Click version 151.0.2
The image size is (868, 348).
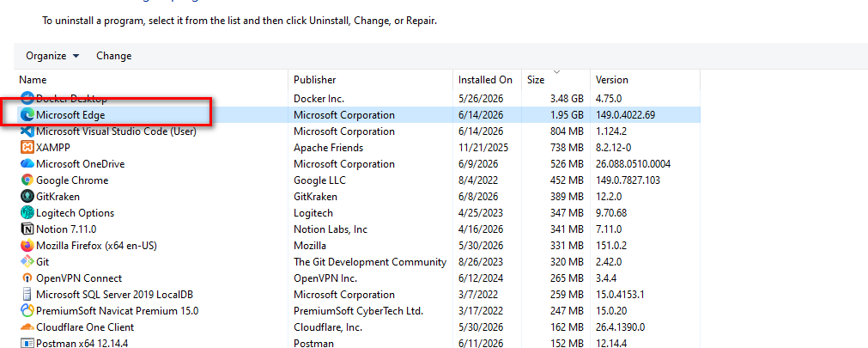(610, 246)
